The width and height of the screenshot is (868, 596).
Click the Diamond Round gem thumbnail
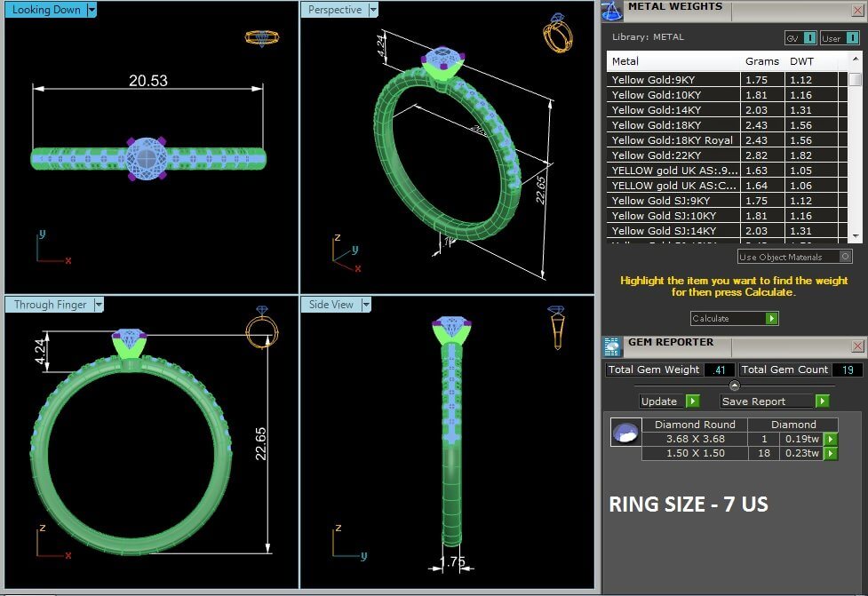624,433
